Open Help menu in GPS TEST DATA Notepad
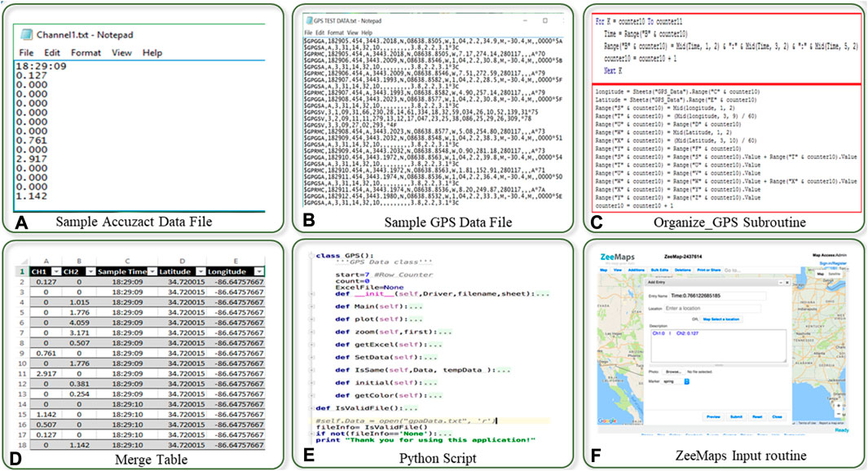The width and height of the screenshot is (868, 471). tap(367, 33)
